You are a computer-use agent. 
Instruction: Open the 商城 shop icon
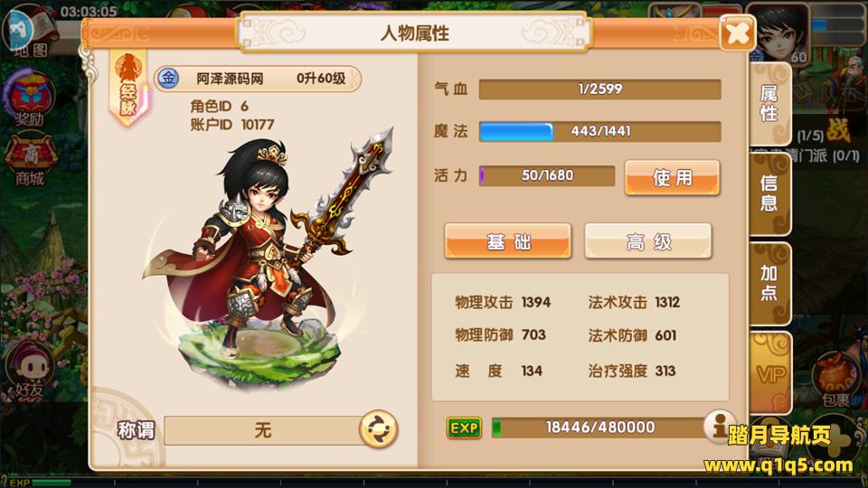click(x=30, y=161)
